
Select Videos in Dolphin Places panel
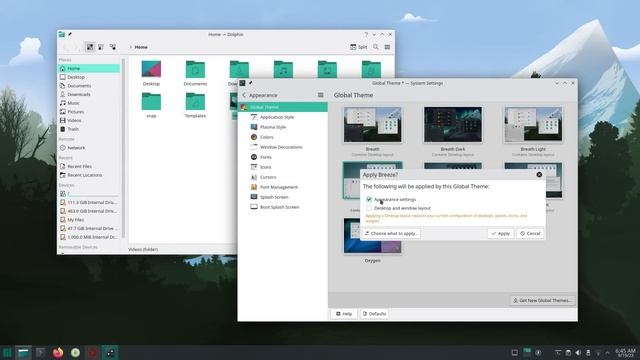click(x=89, y=120)
